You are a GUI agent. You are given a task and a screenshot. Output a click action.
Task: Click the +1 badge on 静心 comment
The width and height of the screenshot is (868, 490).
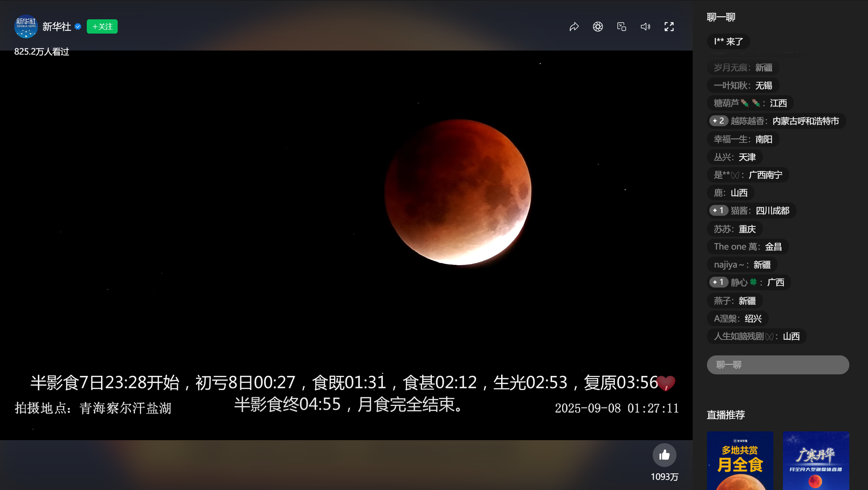pos(718,282)
